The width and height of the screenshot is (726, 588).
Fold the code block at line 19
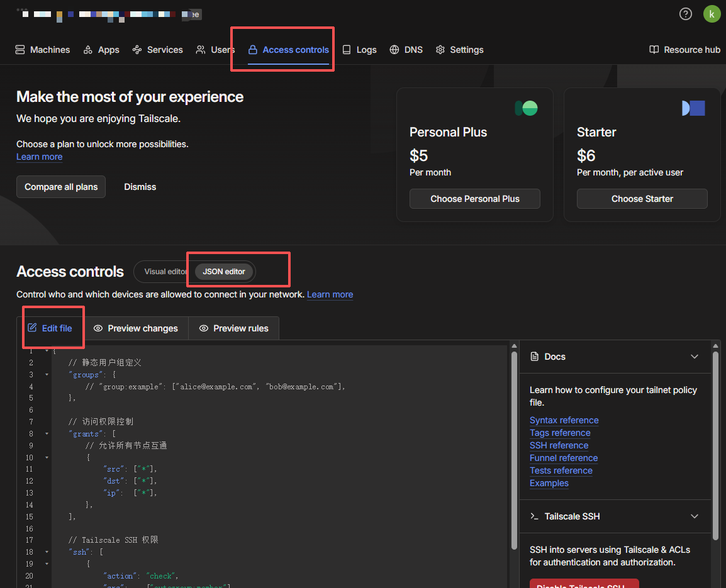pos(47,564)
